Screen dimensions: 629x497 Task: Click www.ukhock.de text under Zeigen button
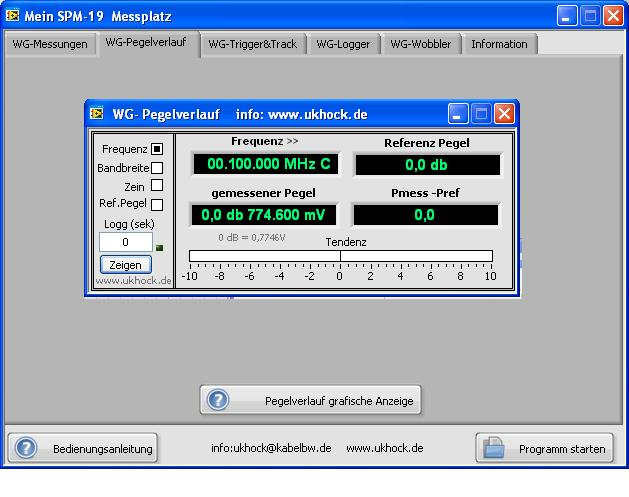(x=133, y=280)
